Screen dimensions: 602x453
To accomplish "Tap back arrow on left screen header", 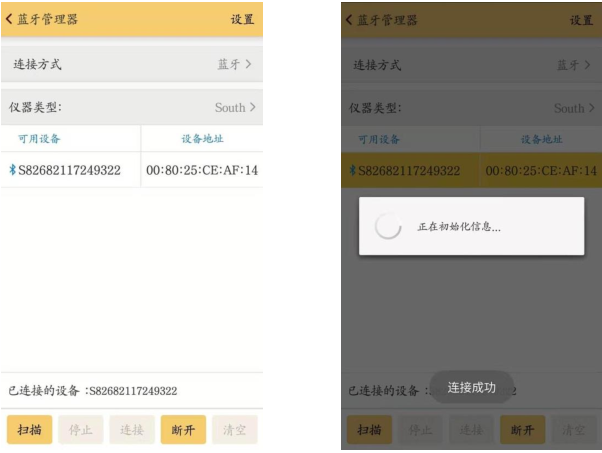I will pyautogui.click(x=10, y=19).
